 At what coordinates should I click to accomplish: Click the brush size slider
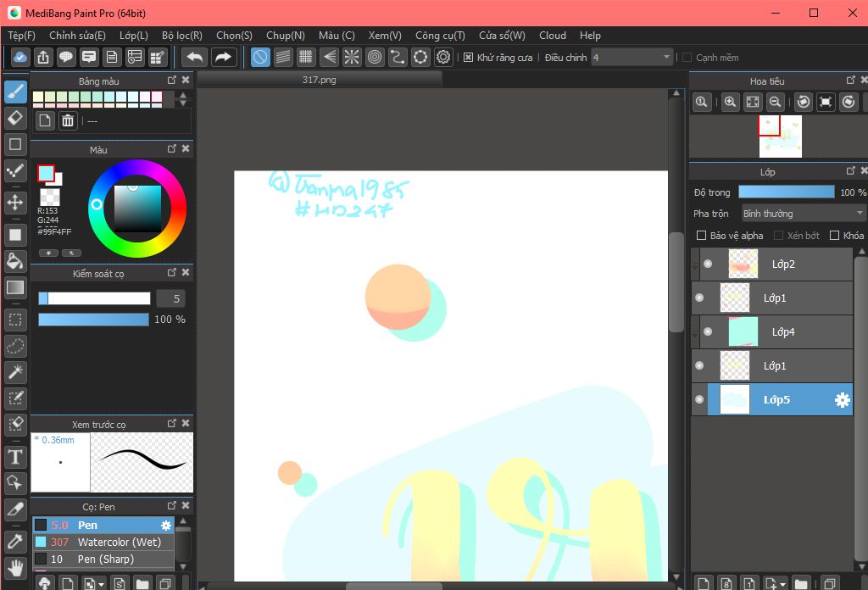[94, 299]
